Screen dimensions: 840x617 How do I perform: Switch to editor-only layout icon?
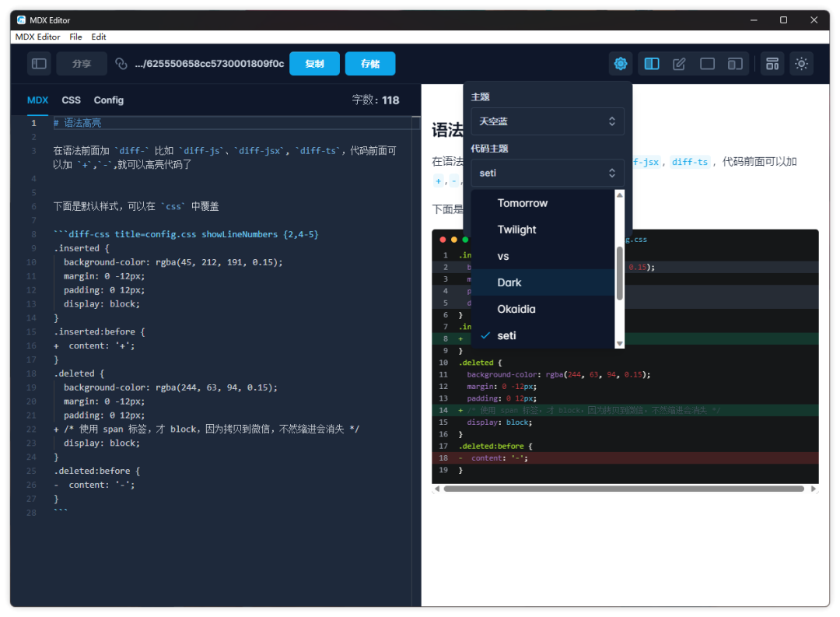[679, 64]
